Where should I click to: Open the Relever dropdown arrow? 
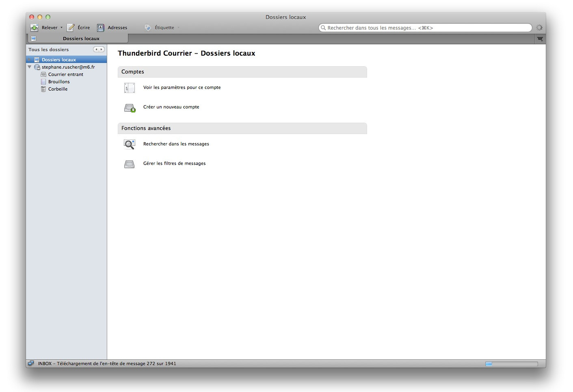(62, 28)
